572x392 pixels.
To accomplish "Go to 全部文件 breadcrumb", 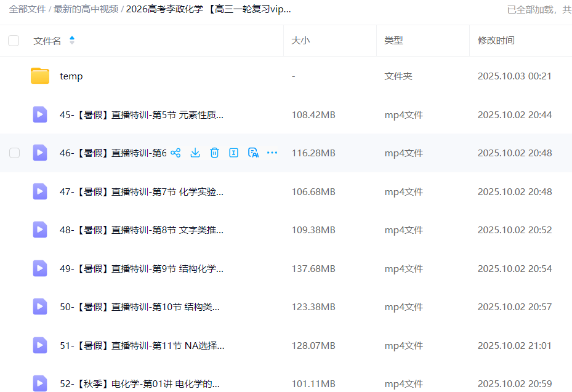I will click(x=27, y=9).
